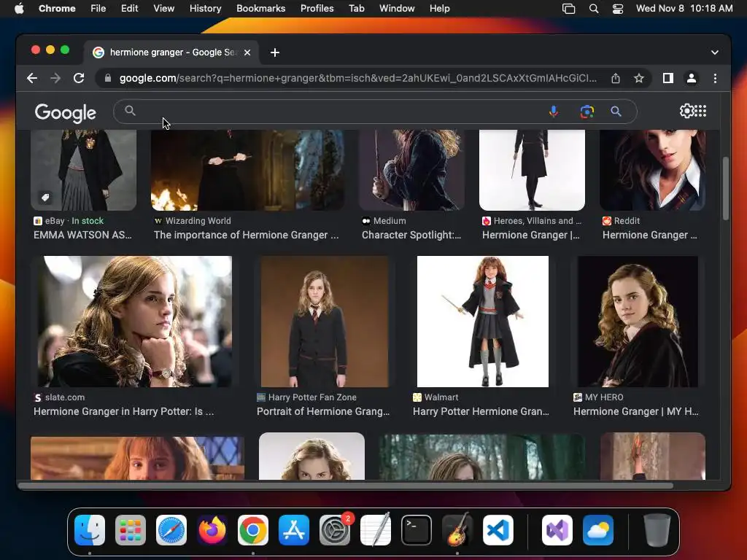The image size is (747, 560).
Task: Open link 'Hermione Granger in Harry Potter: Is ...'
Action: coord(124,411)
